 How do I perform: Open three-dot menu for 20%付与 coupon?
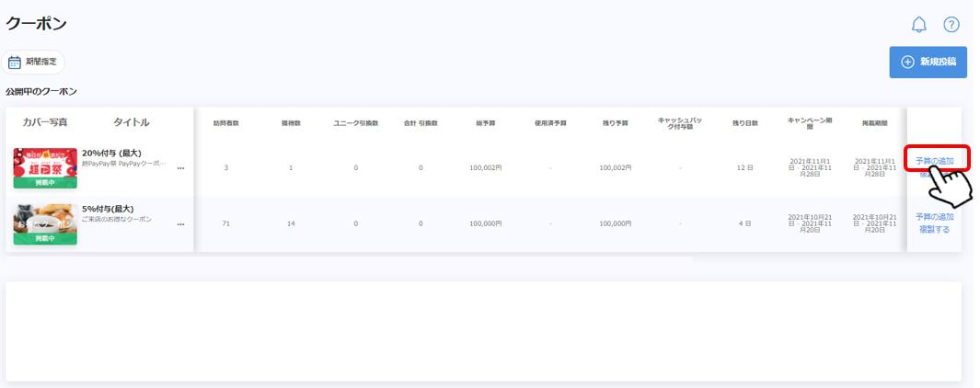[180, 168]
